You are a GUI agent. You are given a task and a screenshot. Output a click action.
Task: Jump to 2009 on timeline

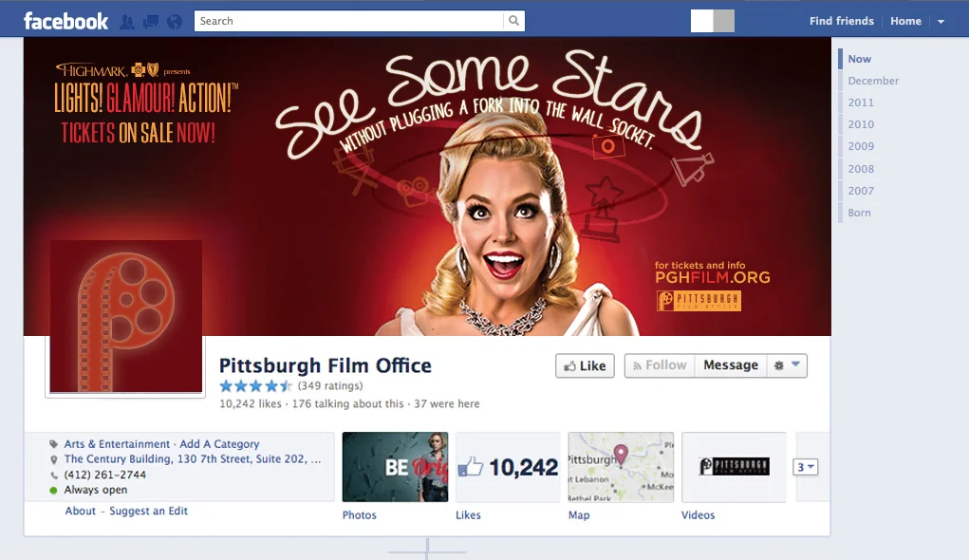point(861,146)
